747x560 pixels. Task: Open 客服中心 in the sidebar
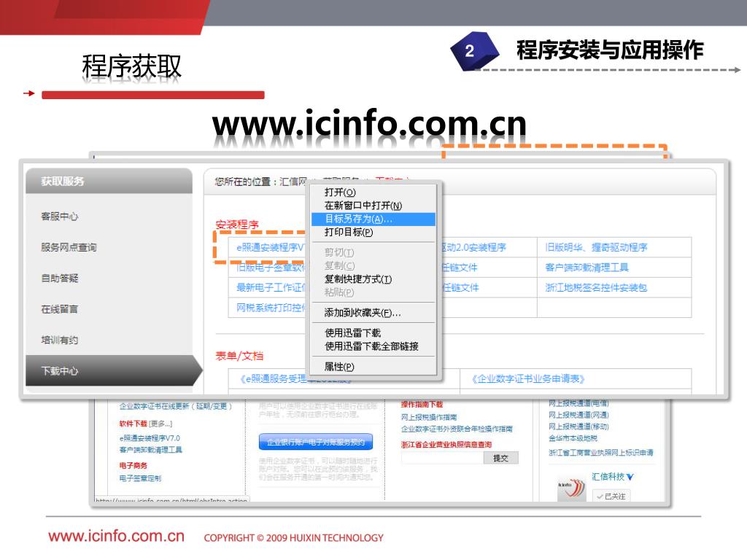point(60,217)
